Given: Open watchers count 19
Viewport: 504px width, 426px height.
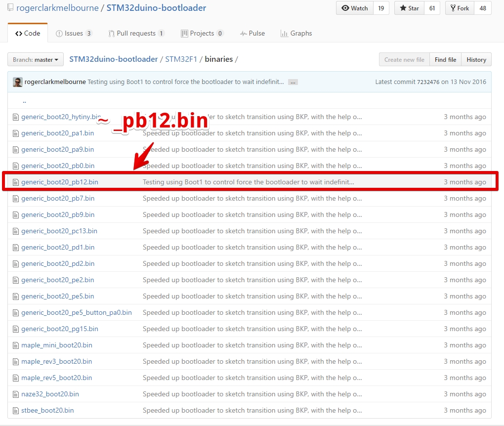Looking at the screenshot, I should (381, 8).
